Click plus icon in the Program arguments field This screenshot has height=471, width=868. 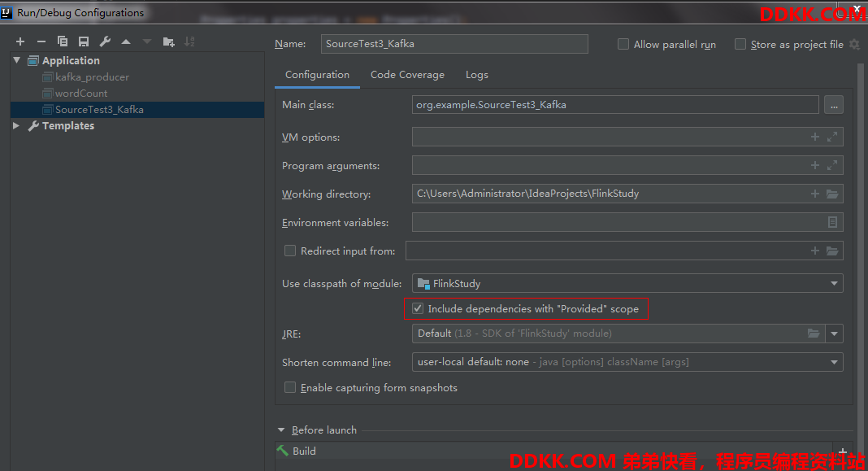click(815, 165)
